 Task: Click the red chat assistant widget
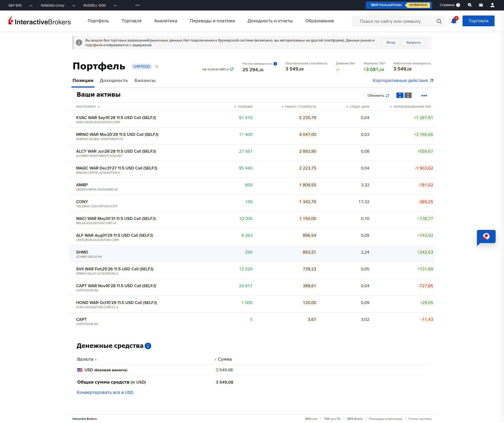click(x=486, y=236)
